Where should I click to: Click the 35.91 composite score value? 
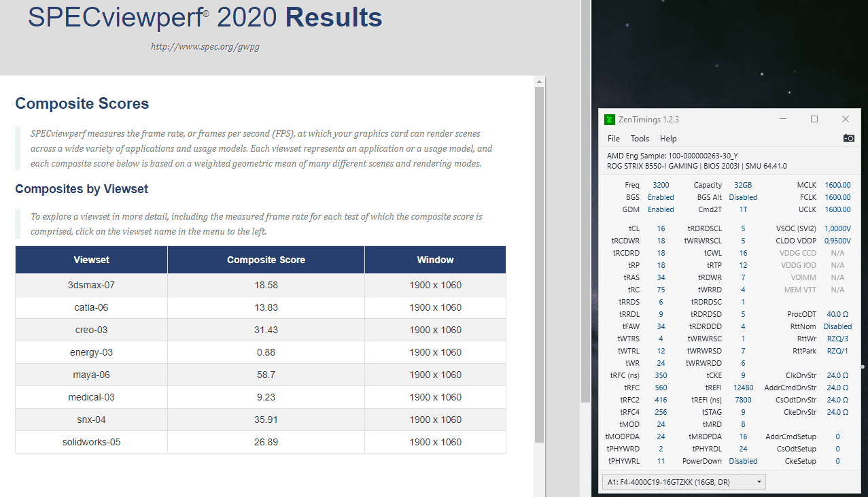click(x=266, y=419)
